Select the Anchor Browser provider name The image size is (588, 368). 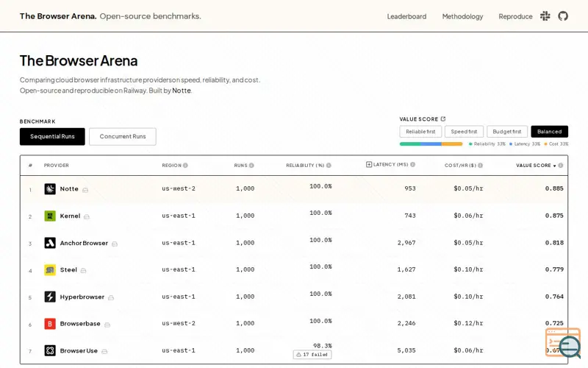tap(84, 243)
